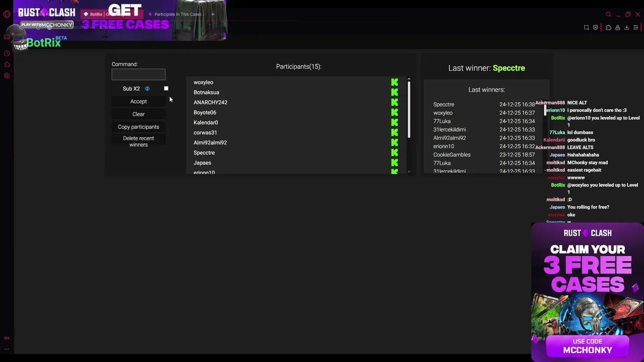Open the GX Corner gamepad sidebar icon

point(7,37)
